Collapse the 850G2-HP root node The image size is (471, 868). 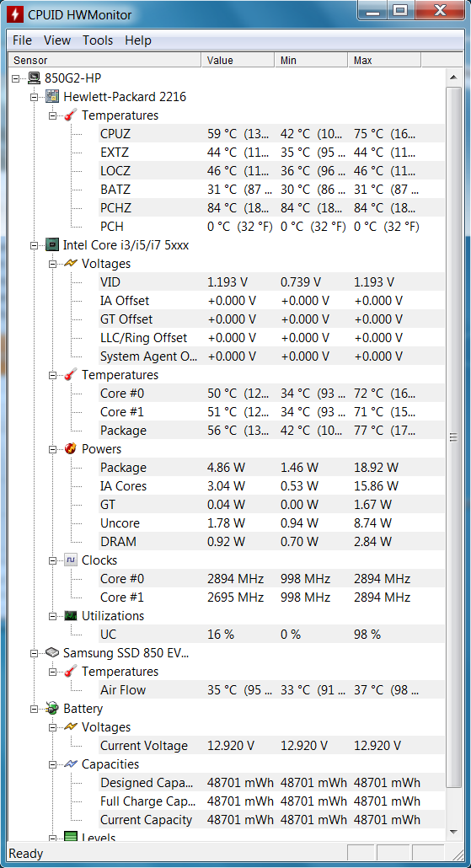(x=15, y=78)
